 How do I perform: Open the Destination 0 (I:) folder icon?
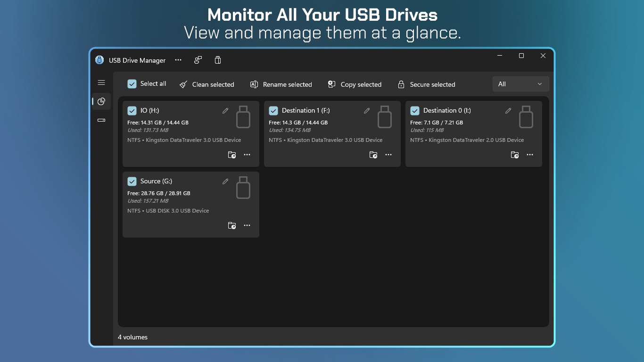[x=515, y=155]
